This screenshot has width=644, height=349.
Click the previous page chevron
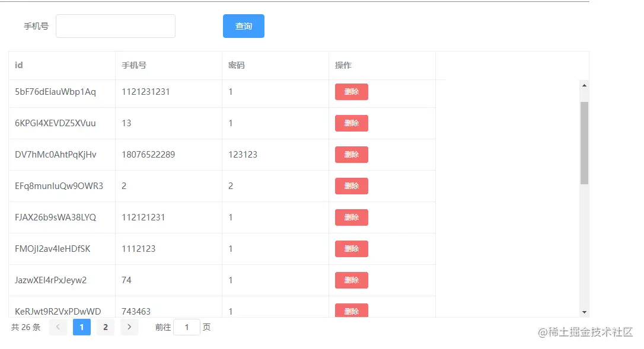click(58, 326)
